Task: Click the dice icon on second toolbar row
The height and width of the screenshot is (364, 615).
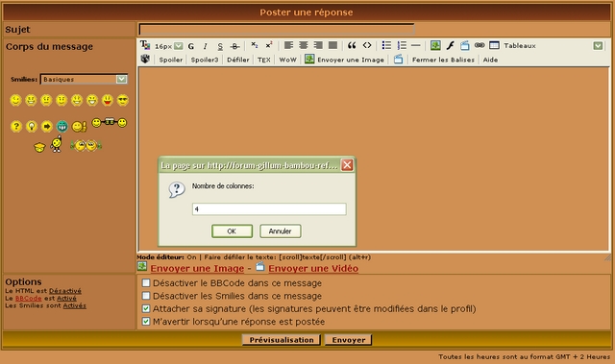Action: [x=145, y=60]
